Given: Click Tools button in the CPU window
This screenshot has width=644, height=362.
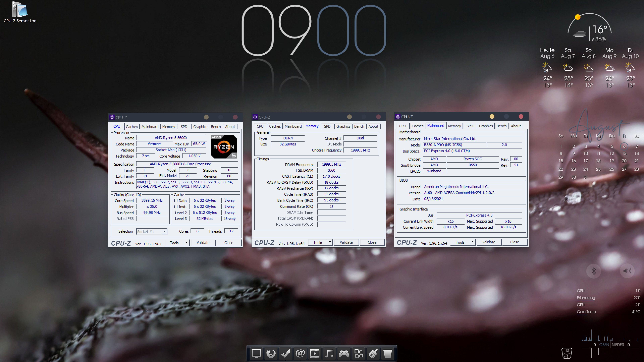Looking at the screenshot, I should [x=174, y=243].
